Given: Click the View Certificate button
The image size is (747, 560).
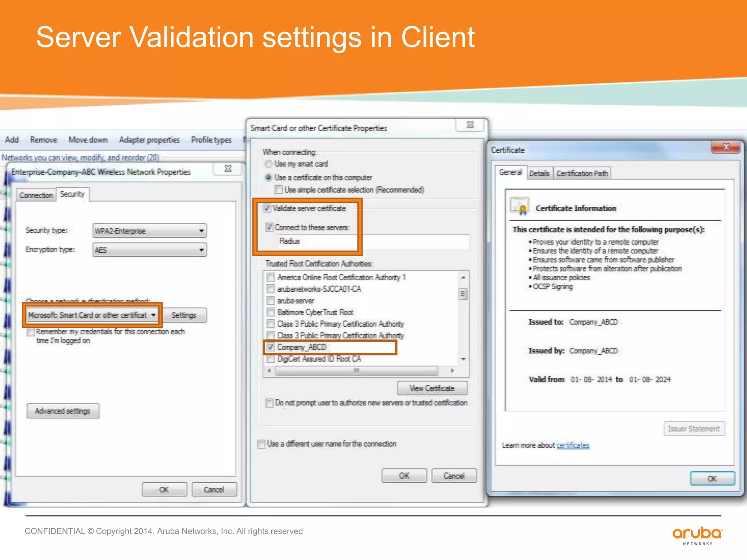Looking at the screenshot, I should [432, 388].
